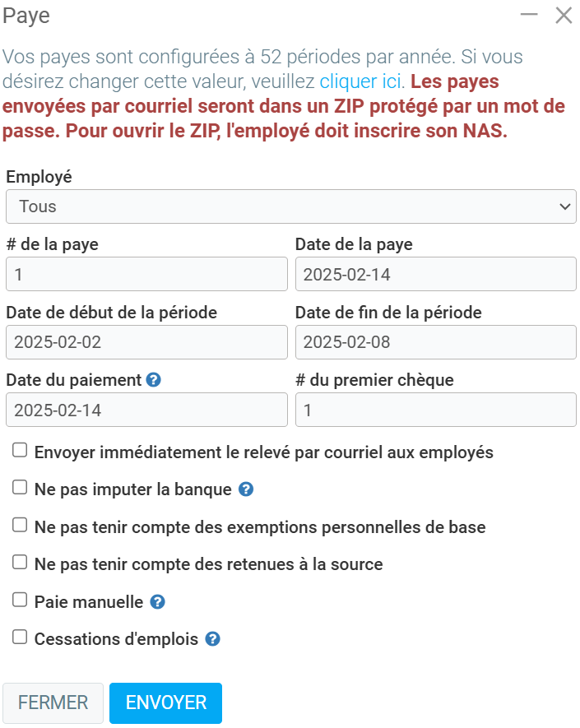Click help icon beside Date du paiement
Viewport: 580px width, 728px height.
point(153,380)
